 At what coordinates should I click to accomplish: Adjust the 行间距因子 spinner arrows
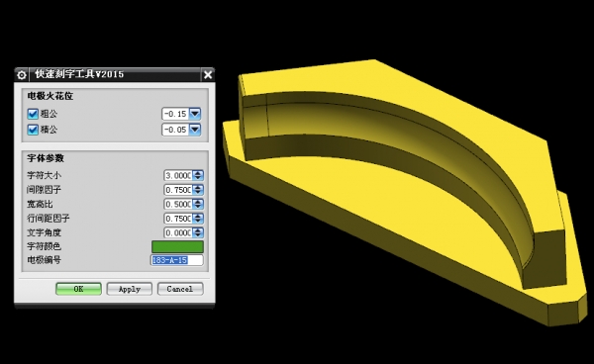[x=198, y=219]
